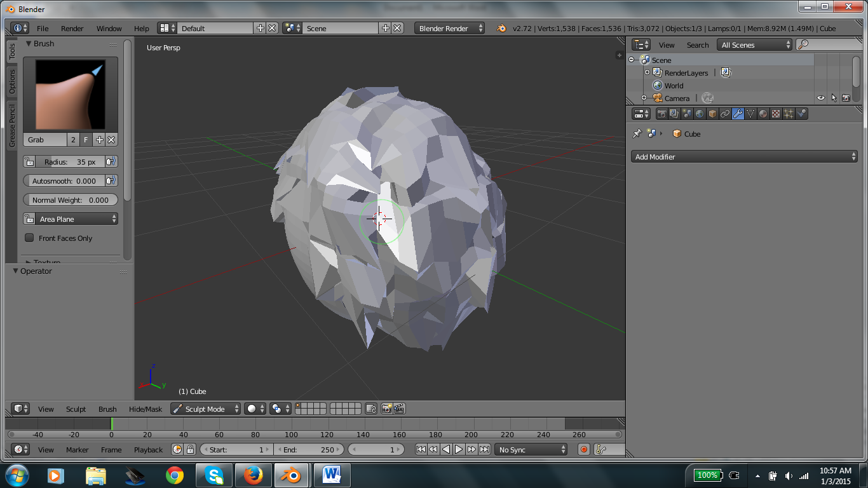Image resolution: width=868 pixels, height=488 pixels.
Task: Open the File menu
Action: [x=43, y=28]
